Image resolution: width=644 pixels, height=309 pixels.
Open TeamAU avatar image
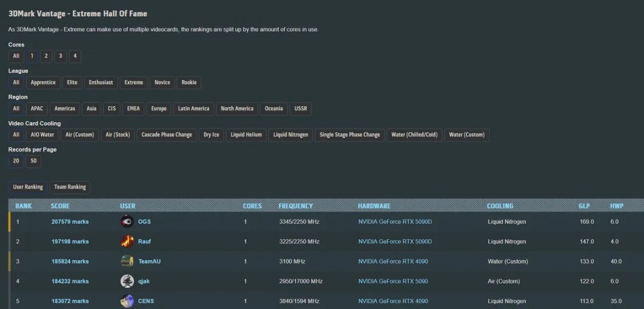[x=127, y=261]
